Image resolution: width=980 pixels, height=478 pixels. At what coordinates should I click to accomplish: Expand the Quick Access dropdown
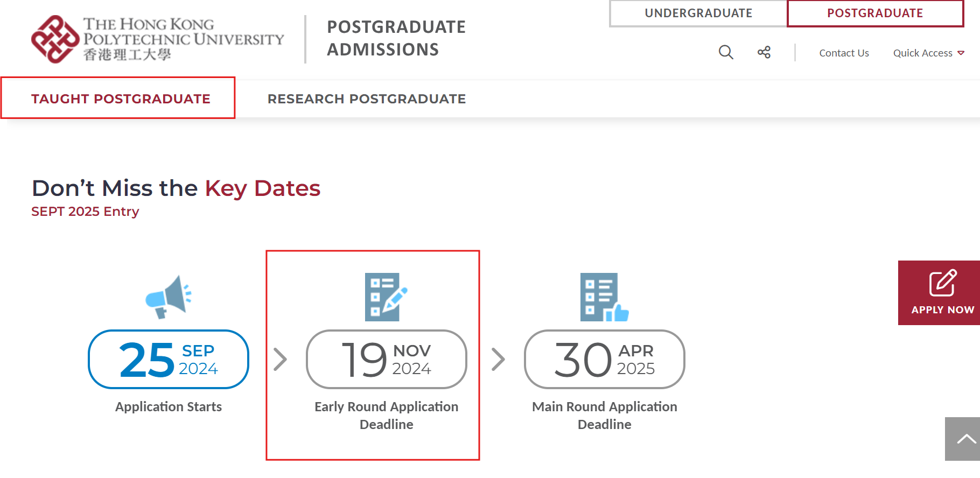[x=928, y=53]
